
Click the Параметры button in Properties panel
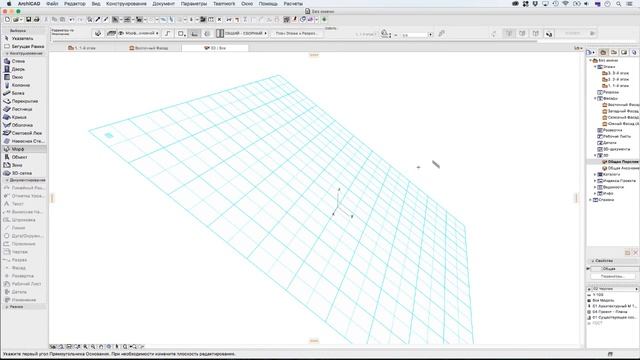click(613, 276)
